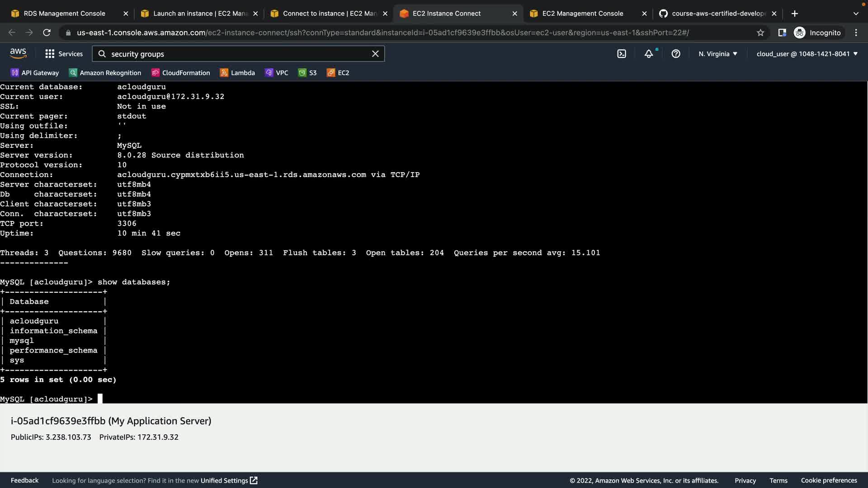Open CloudFormation bookmark

tap(180, 73)
